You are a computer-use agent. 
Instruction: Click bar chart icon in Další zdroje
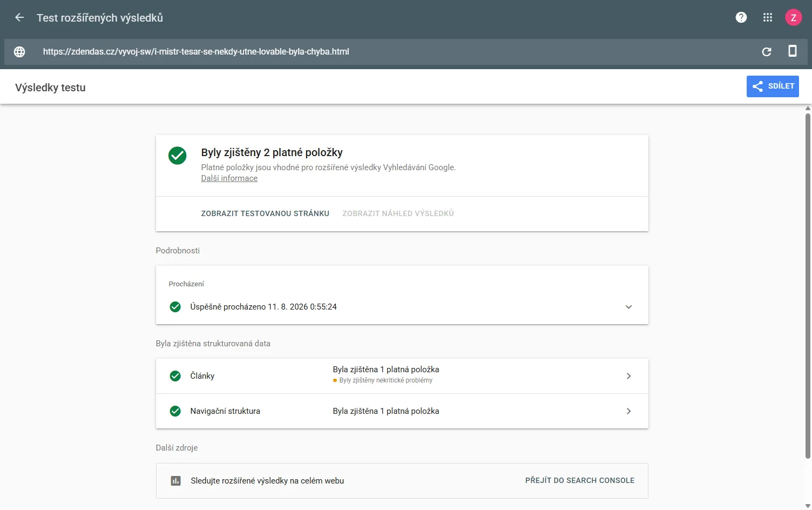(x=175, y=481)
